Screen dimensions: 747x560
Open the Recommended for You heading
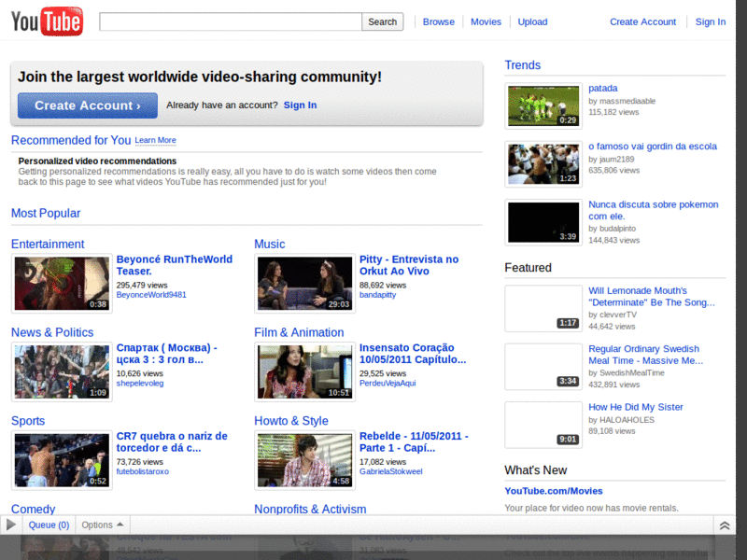(x=71, y=140)
